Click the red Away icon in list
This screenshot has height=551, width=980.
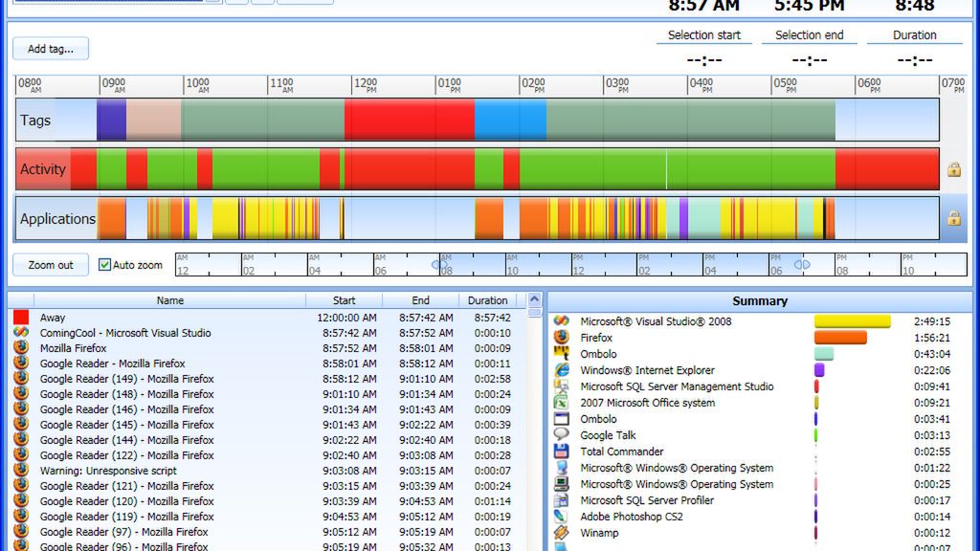click(21, 318)
